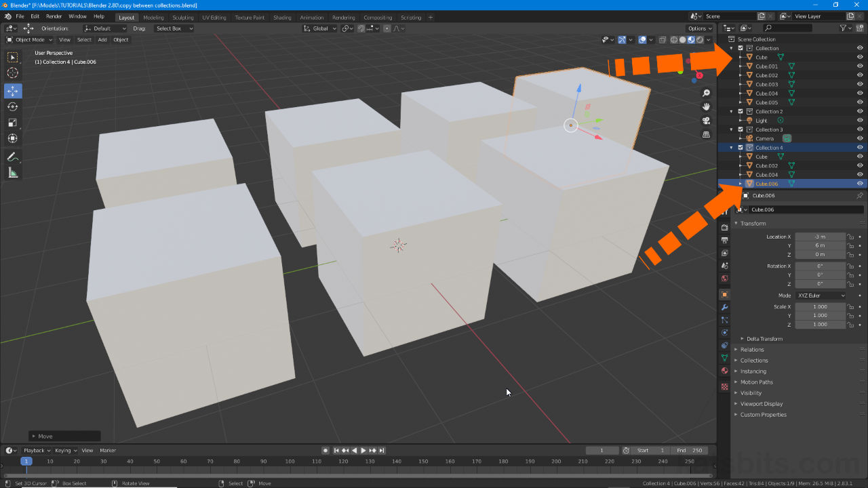Select the Transform tool
The width and height of the screenshot is (868, 488).
point(13,138)
